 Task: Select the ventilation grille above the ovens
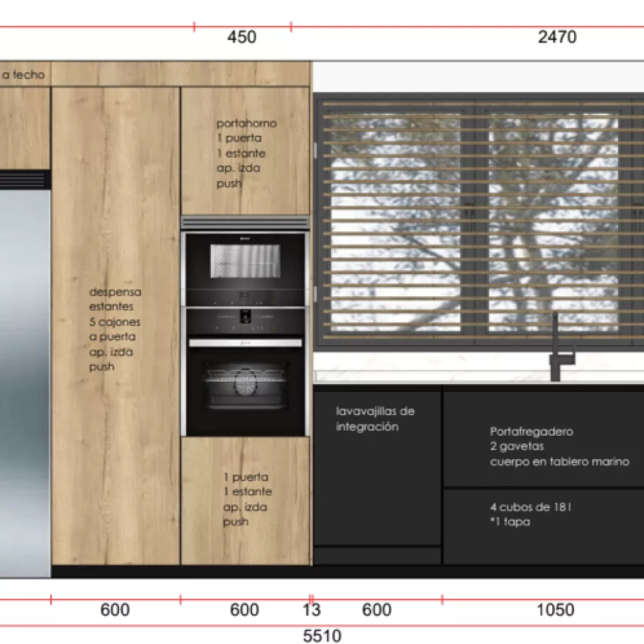coord(244,221)
